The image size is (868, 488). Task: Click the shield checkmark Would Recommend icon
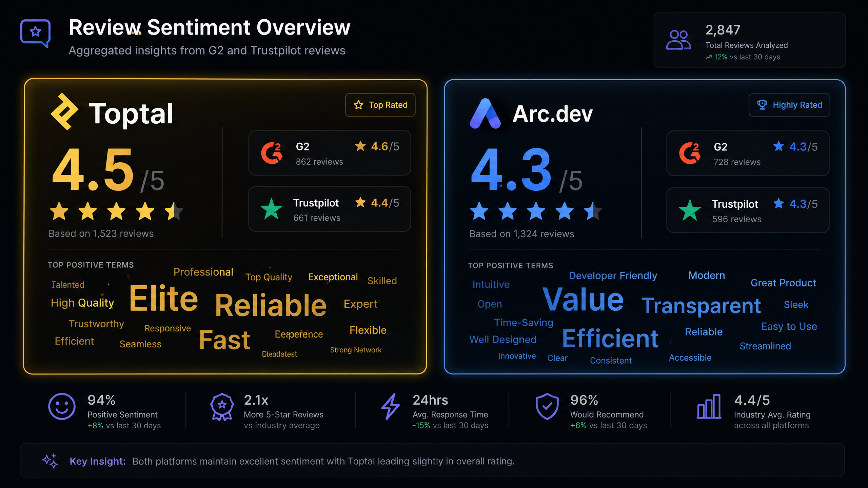[547, 406]
